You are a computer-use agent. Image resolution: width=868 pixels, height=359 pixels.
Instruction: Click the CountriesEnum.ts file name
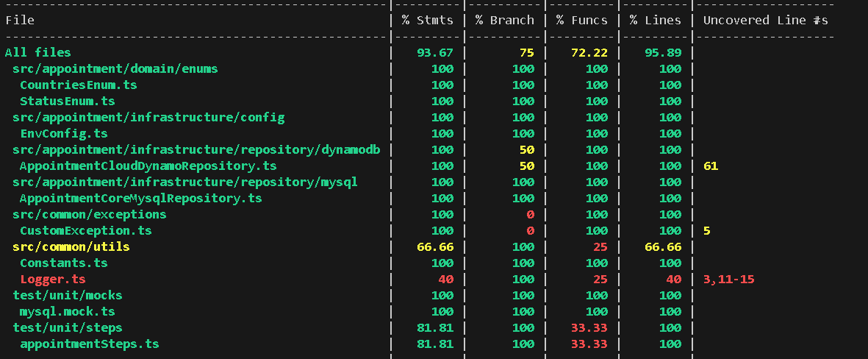[x=79, y=85]
